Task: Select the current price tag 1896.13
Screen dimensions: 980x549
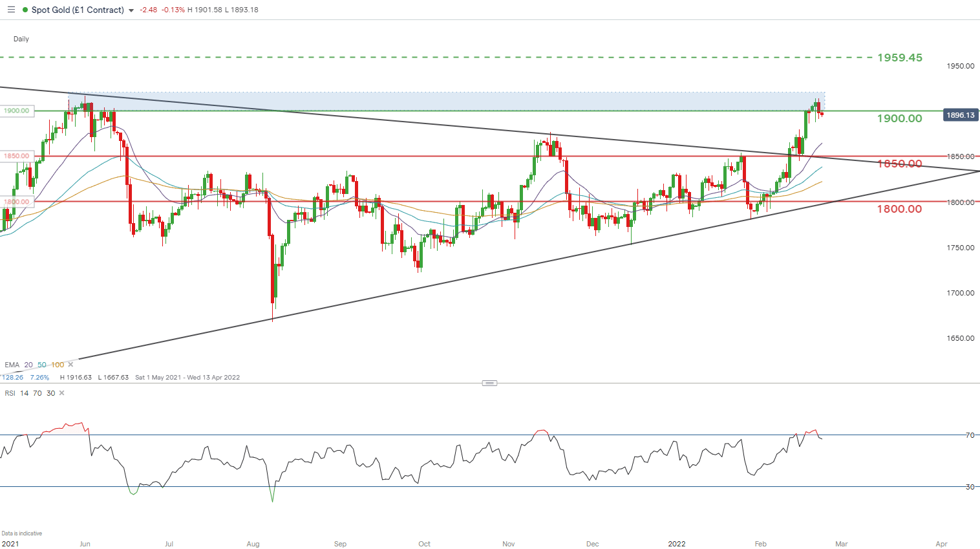Action: coord(960,115)
